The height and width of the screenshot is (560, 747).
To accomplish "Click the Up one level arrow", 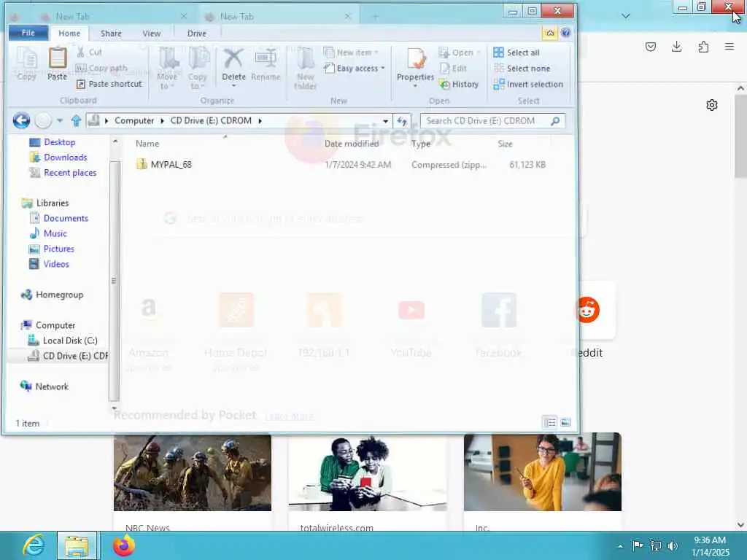I will [x=76, y=120].
